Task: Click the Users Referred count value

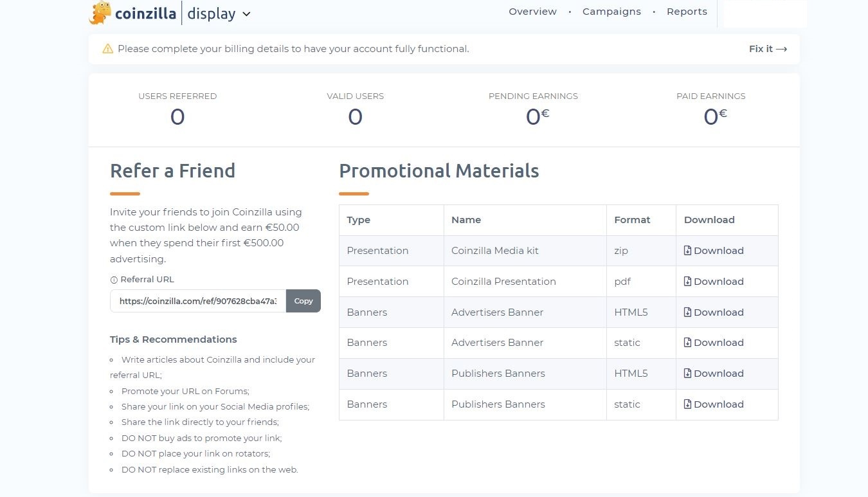Action: click(x=177, y=117)
